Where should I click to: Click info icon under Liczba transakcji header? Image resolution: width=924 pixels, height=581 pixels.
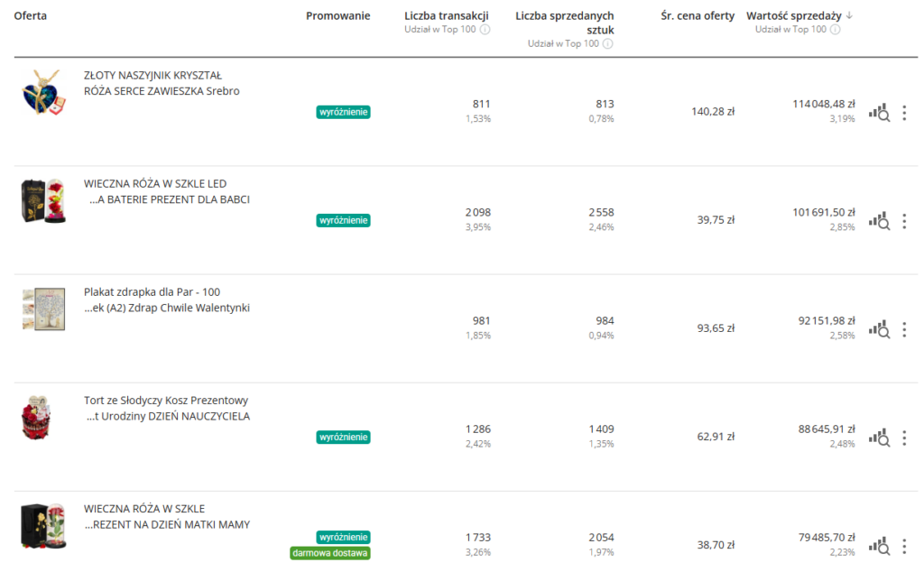coord(485,30)
